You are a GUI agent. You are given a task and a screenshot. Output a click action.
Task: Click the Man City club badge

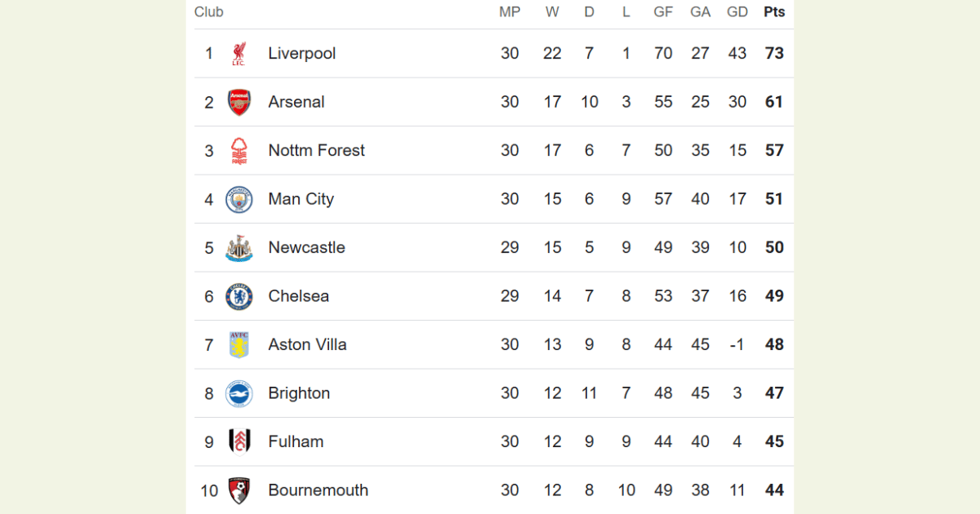(x=239, y=199)
